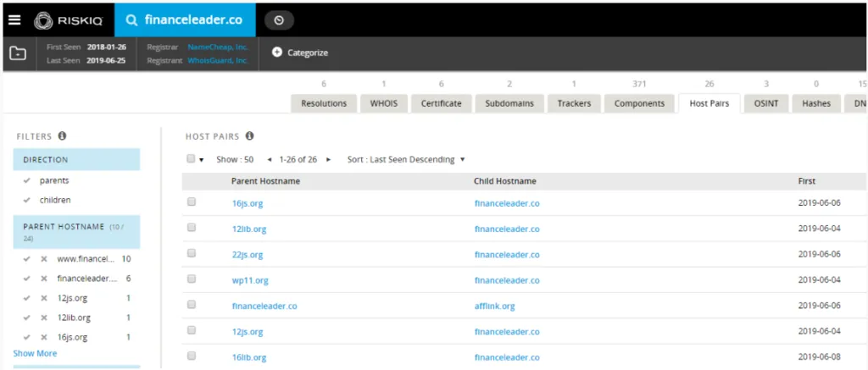Include filter check for 12lib.org
The height and width of the screenshot is (370, 868).
(x=26, y=318)
